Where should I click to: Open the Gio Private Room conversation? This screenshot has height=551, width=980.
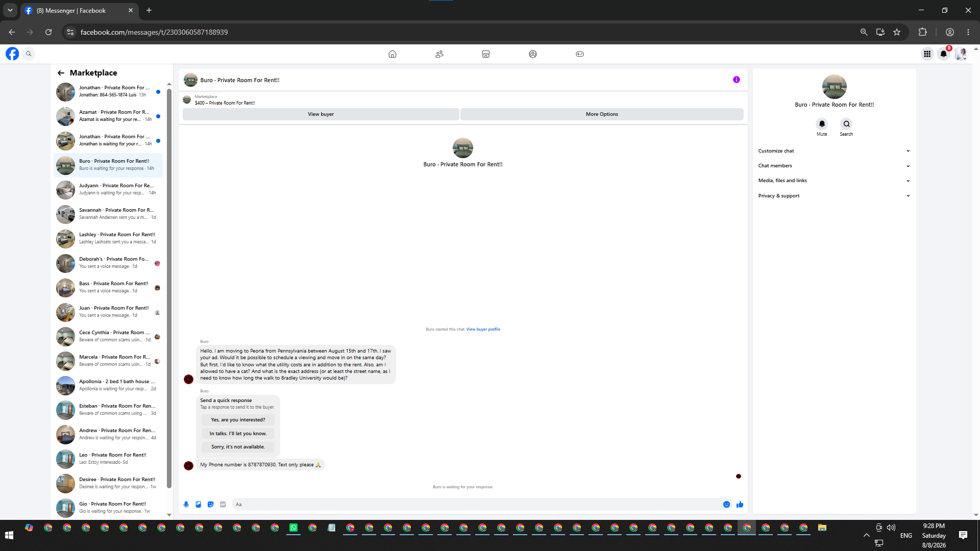[108, 508]
